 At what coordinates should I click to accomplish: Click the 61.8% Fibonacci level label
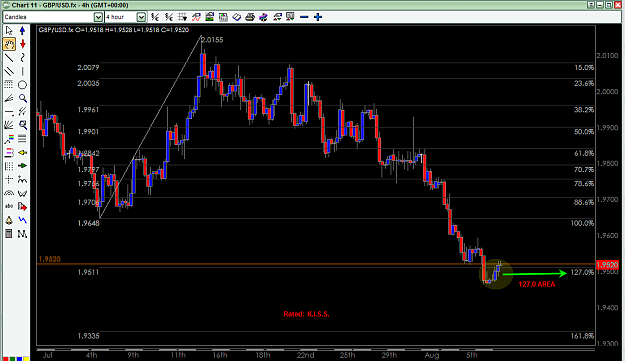[584, 153]
